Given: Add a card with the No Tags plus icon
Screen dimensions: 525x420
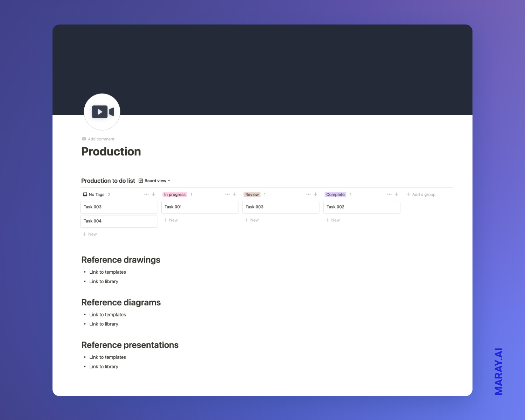Looking at the screenshot, I should click(x=153, y=194).
